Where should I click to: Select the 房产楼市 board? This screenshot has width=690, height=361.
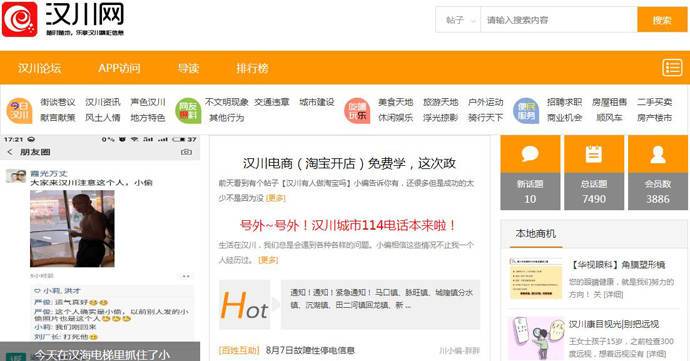point(654,118)
